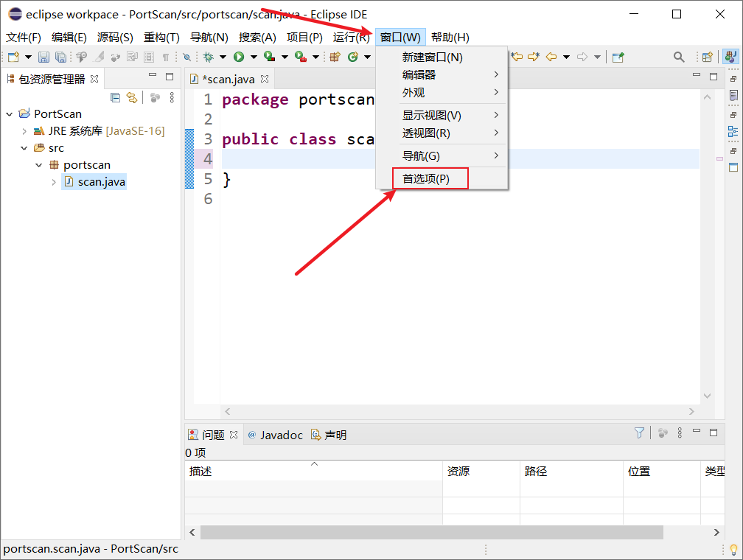Image resolution: width=743 pixels, height=560 pixels.
Task: Click editor line 4 text area
Action: pos(460,158)
